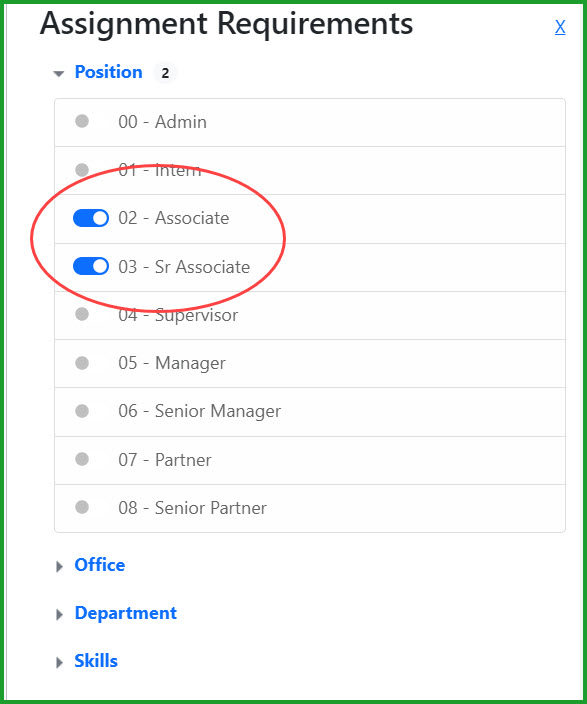Click the Position count badge showing 2

click(165, 73)
